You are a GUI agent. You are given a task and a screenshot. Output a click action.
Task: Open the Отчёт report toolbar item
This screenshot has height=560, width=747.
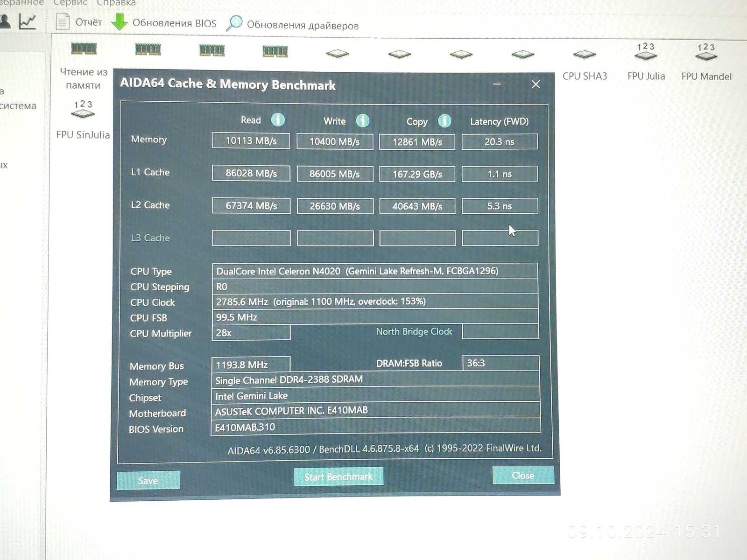(79, 22)
